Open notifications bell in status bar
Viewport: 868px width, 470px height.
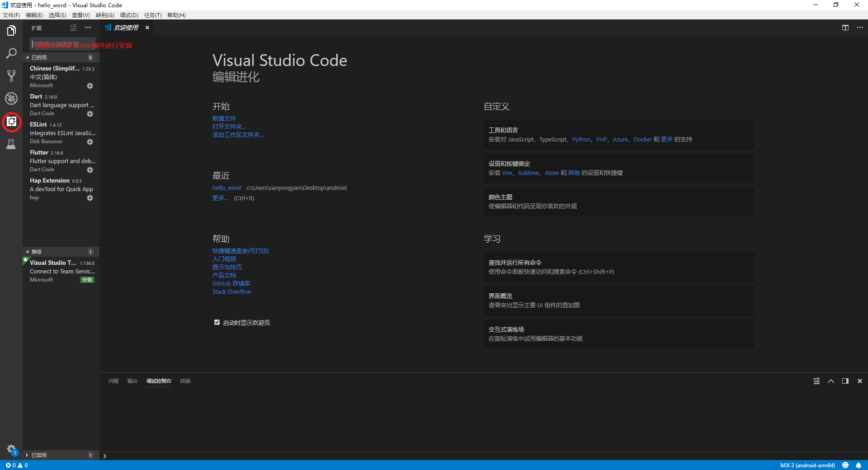tap(859, 465)
